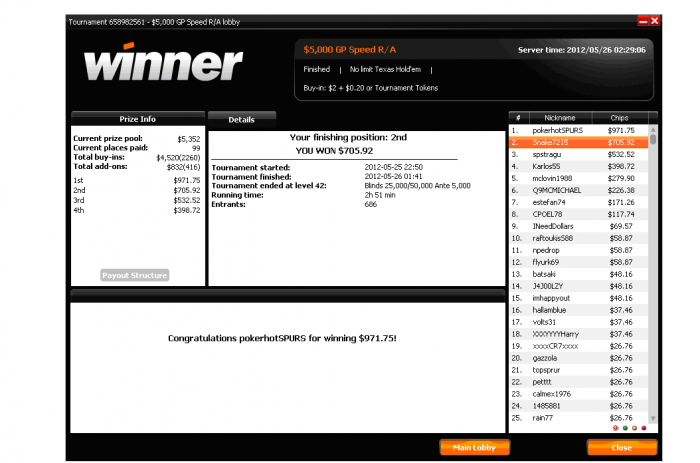
Task: Select player pokerhotSPURS in the ranking
Action: tap(579, 130)
